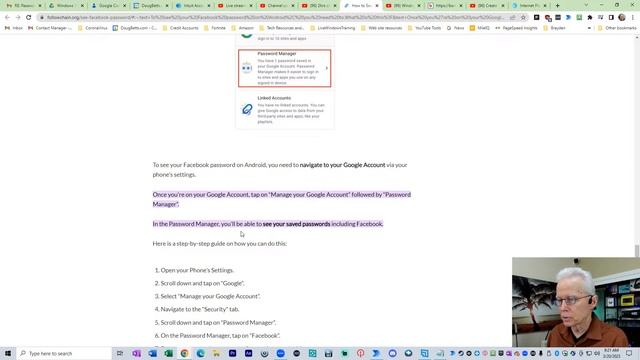Click the 'Type here to search' box
Viewport: 640px width, 360px height.
(64, 353)
